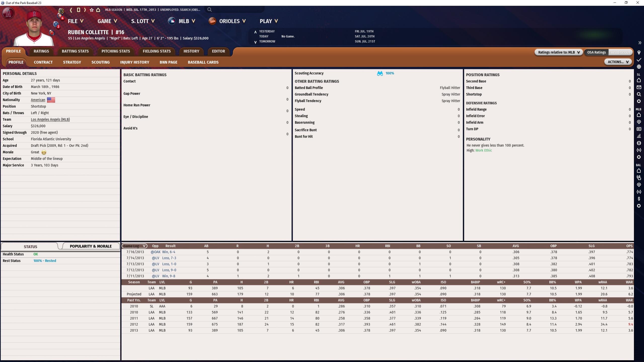
Task: Bookmark page with the star icon
Action: pos(92,10)
